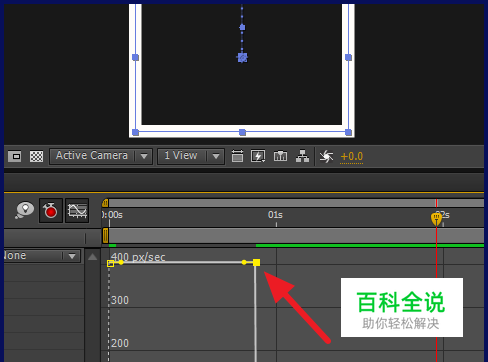Toggle Transparency Grid checkerboard button
488x362 pixels.
click(36, 156)
